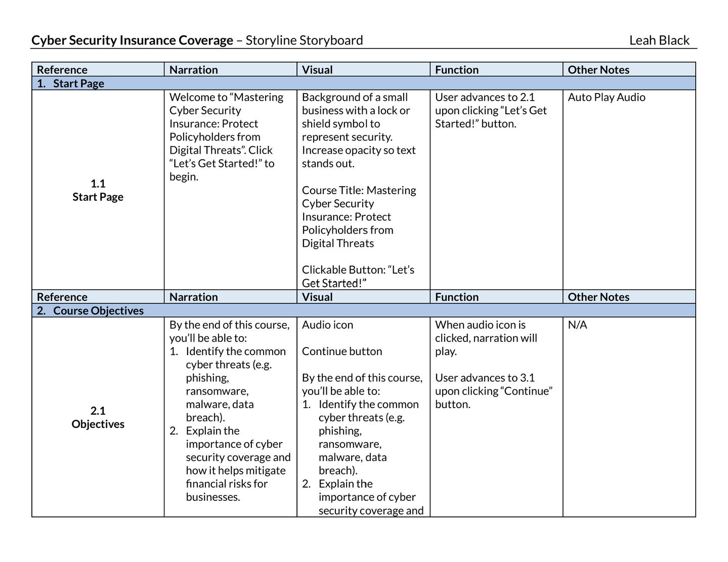Click the "1.1 Start Page" reference cell

click(98, 190)
